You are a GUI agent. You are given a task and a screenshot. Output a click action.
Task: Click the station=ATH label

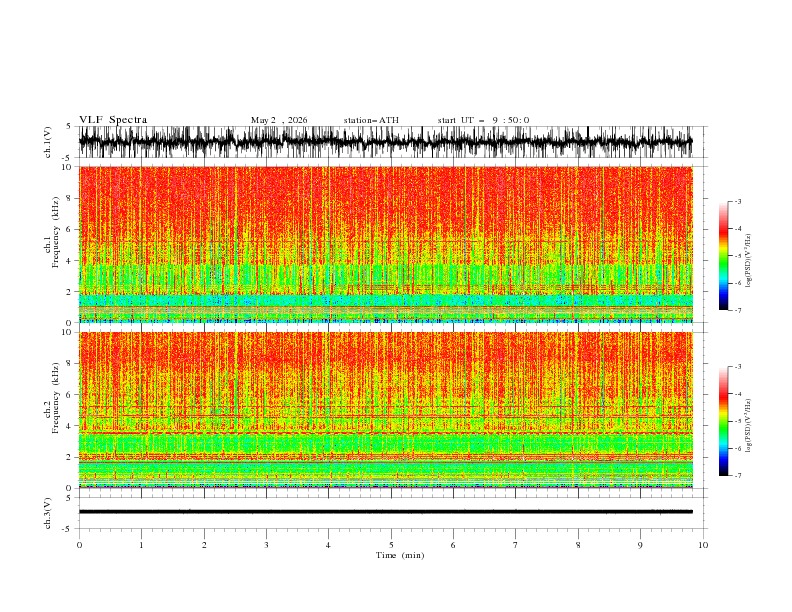point(371,120)
